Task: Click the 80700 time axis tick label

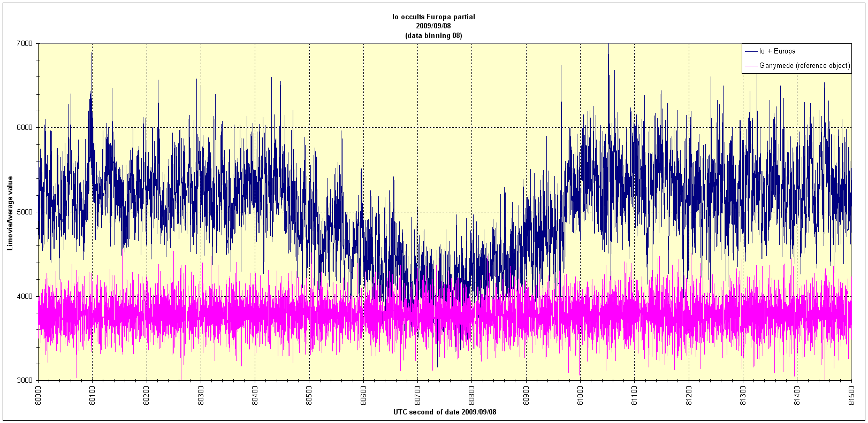Action: (x=418, y=395)
